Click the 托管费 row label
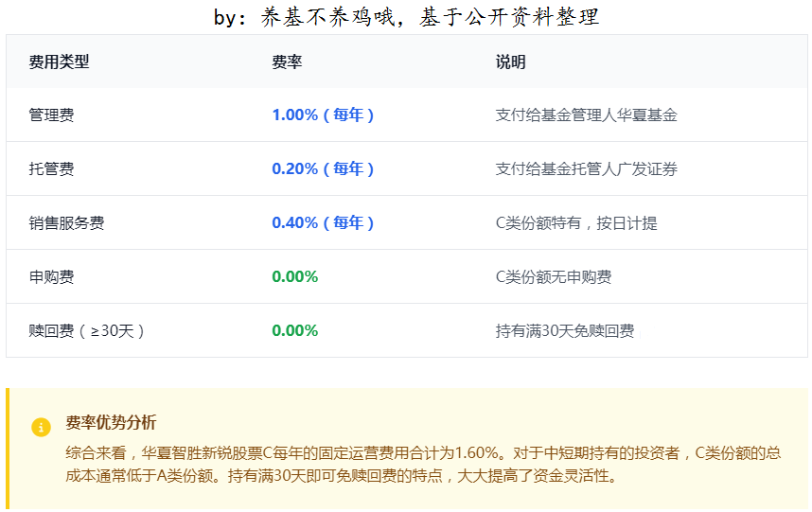 (51, 168)
